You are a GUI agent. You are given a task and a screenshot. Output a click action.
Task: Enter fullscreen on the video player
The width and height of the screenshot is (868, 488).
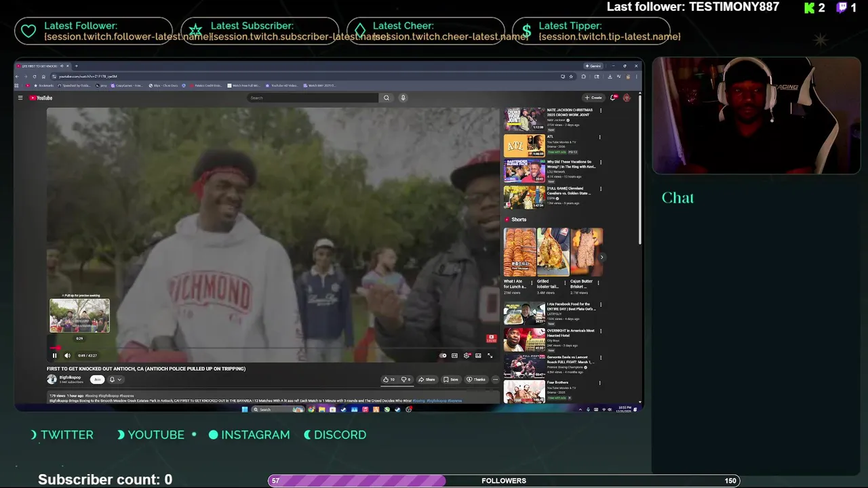point(490,355)
